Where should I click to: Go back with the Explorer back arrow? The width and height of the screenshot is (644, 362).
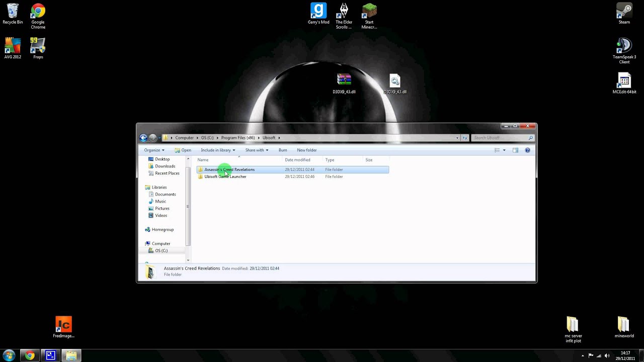coord(143,138)
